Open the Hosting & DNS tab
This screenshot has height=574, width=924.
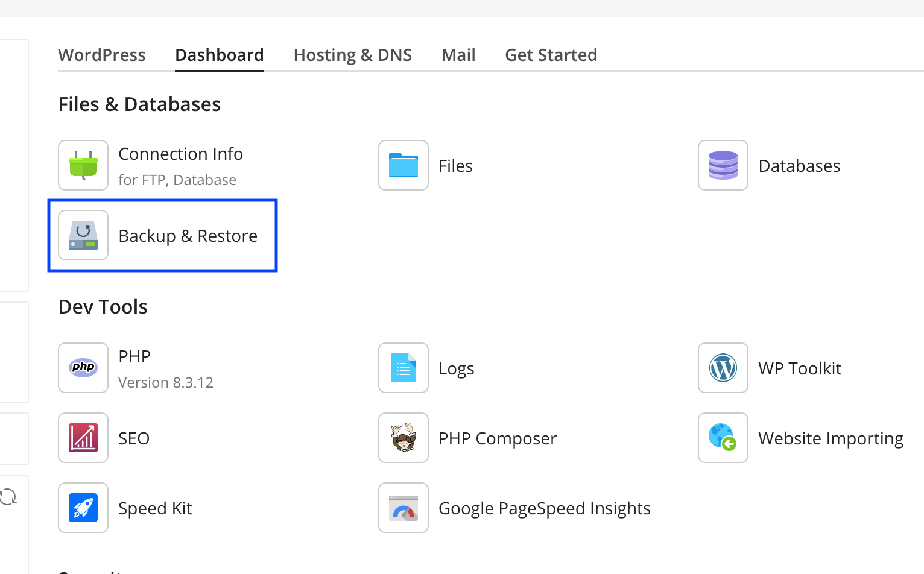point(352,55)
